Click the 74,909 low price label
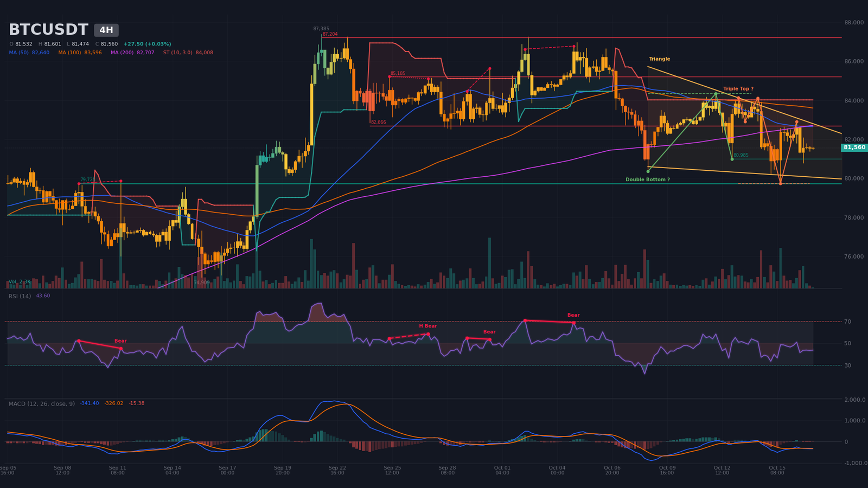The width and height of the screenshot is (868, 488). [x=202, y=282]
